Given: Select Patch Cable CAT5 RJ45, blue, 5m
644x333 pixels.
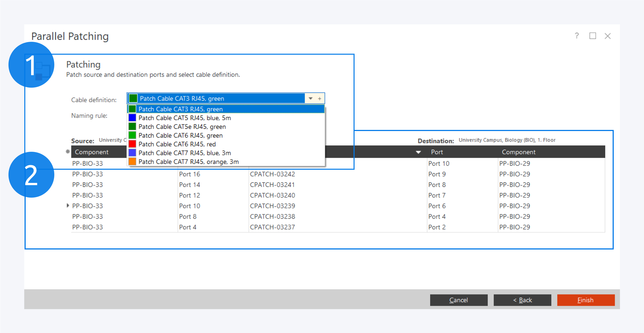Looking at the screenshot, I should (x=185, y=118).
